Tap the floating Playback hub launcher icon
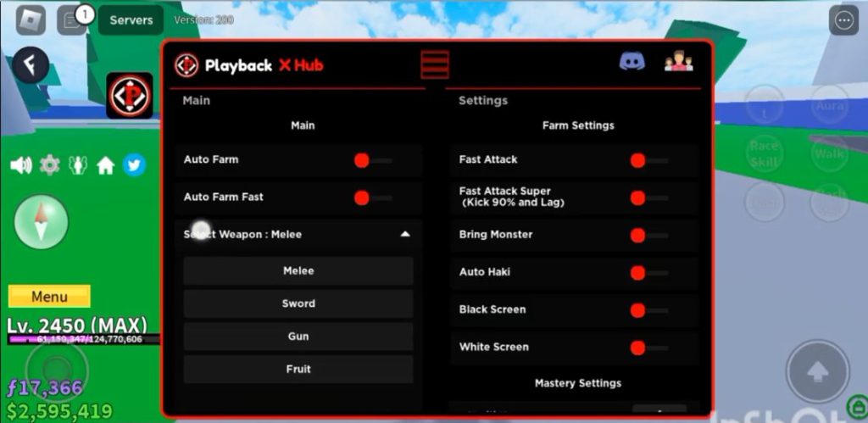 [x=130, y=95]
